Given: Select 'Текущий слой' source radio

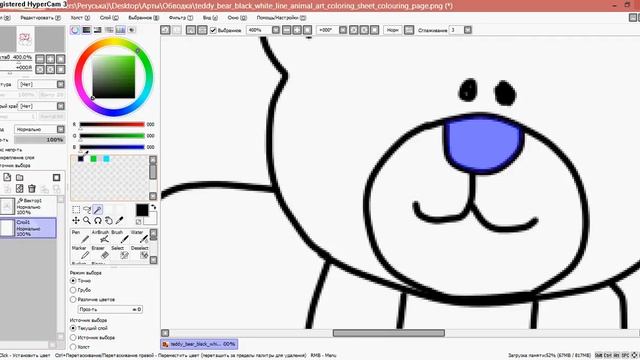Looking at the screenshot, I should click(x=73, y=328).
